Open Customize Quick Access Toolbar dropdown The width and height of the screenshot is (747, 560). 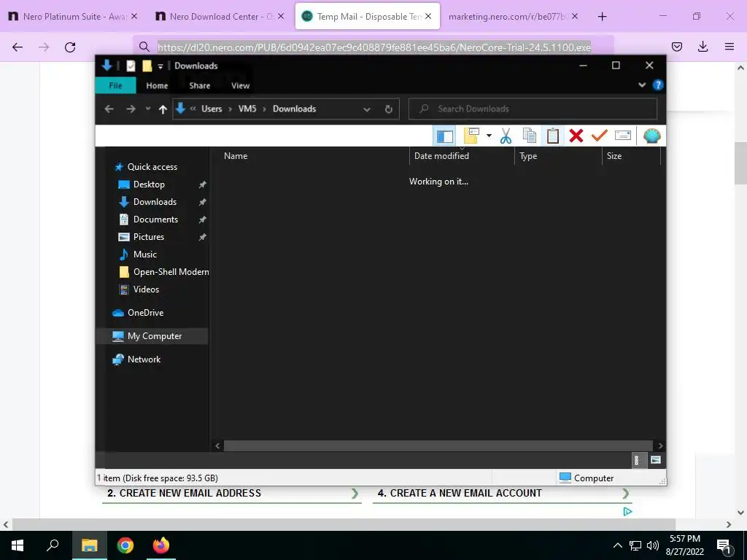point(160,66)
